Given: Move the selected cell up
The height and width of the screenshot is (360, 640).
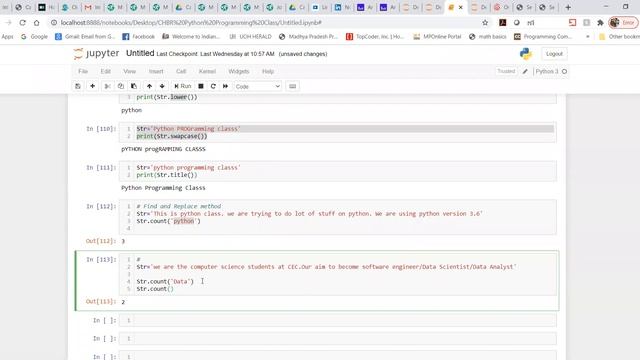Looking at the screenshot, I should click(x=149, y=86).
